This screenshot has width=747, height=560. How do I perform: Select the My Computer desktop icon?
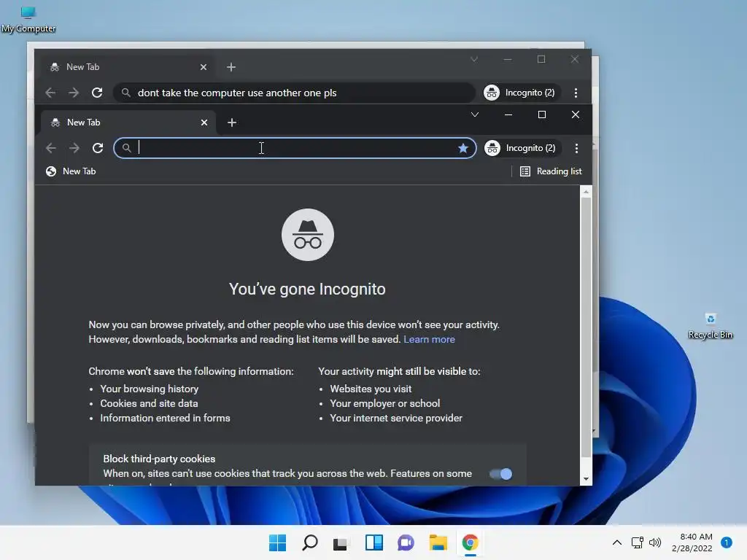pos(28,20)
